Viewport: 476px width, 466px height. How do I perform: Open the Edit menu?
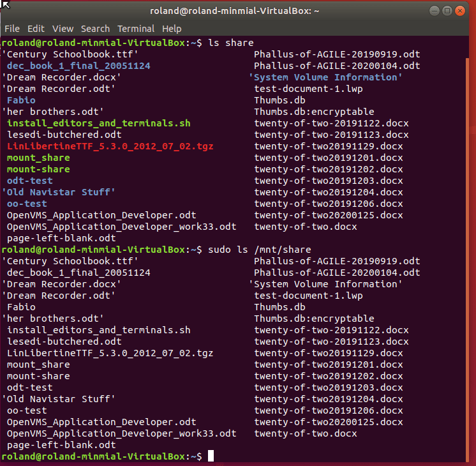click(x=36, y=29)
